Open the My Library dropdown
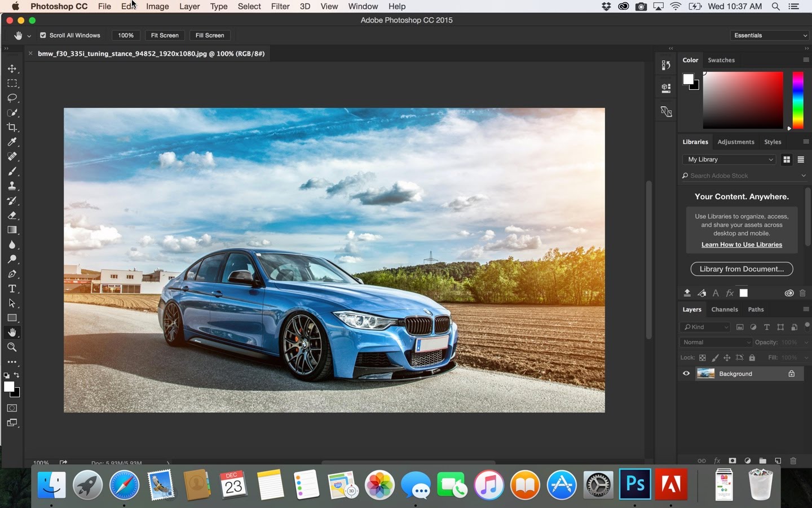Viewport: 812px width, 508px height. click(x=729, y=159)
